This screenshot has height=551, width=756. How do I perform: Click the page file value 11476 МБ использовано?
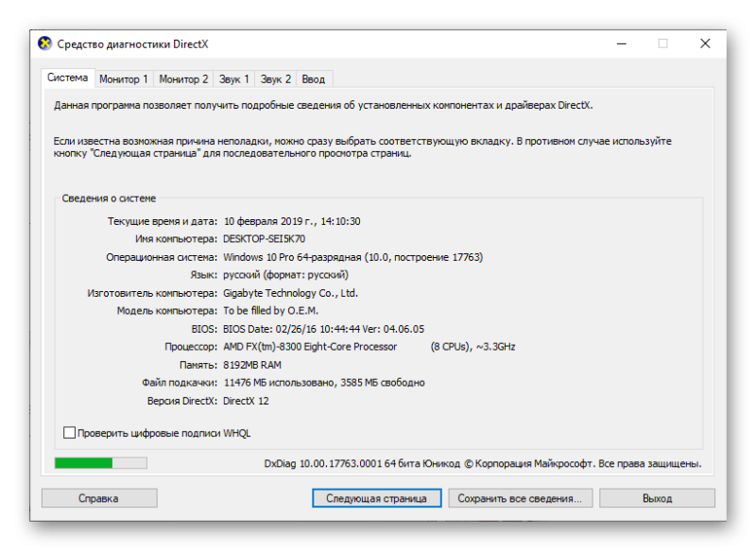coord(280,383)
